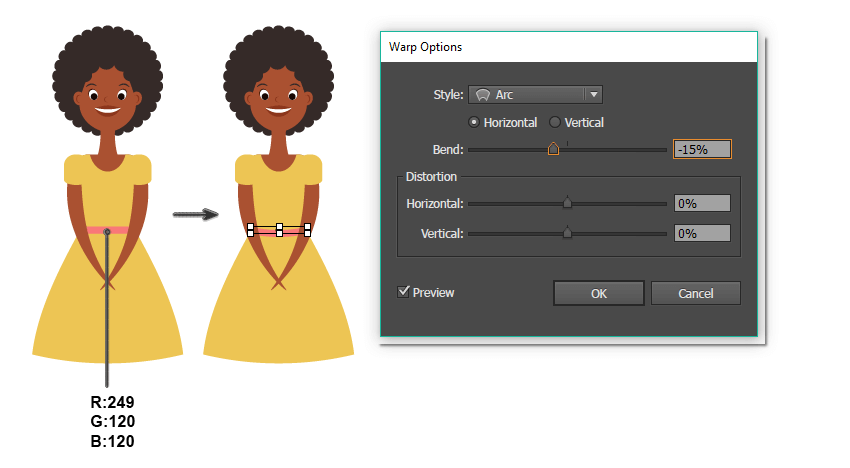Uncheck the Preview checkbox
Viewport: 850px width, 468px height.
[404, 292]
